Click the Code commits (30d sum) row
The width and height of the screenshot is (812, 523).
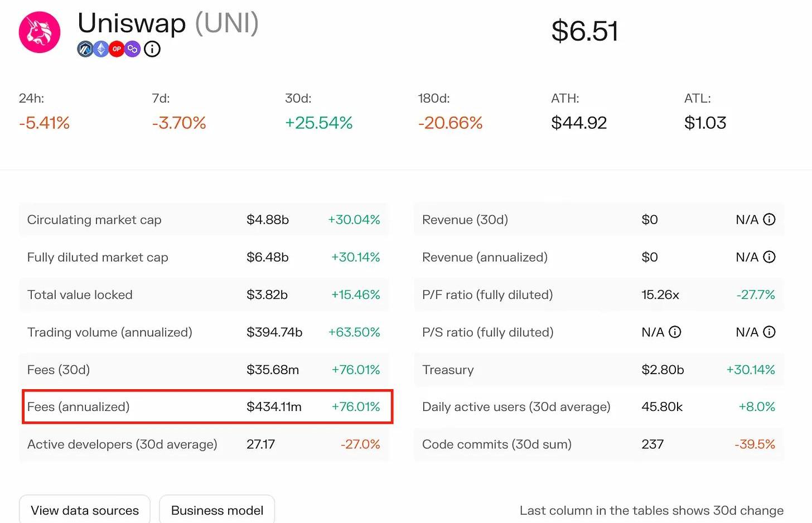point(598,444)
